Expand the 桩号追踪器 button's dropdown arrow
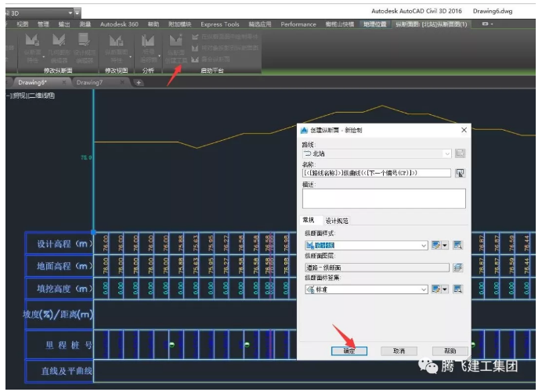542x392 pixels. pyautogui.click(x=159, y=56)
